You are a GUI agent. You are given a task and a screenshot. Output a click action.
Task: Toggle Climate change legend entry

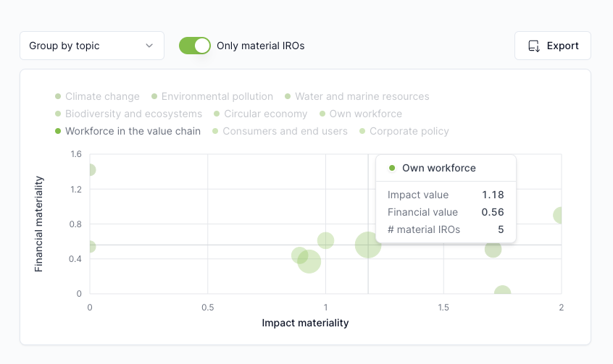(97, 96)
